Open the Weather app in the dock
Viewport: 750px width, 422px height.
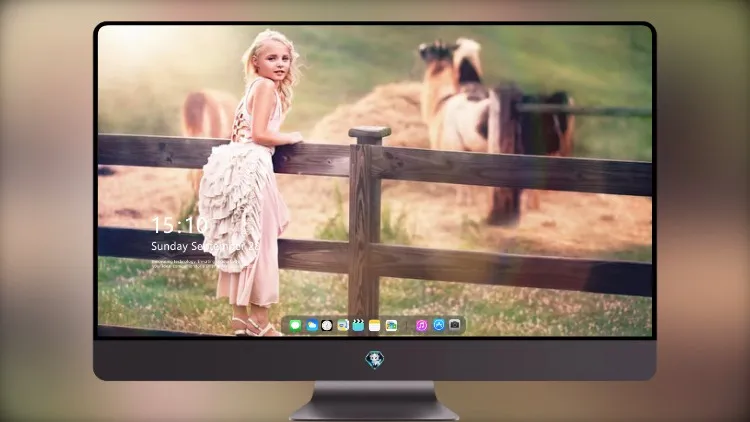(x=312, y=325)
